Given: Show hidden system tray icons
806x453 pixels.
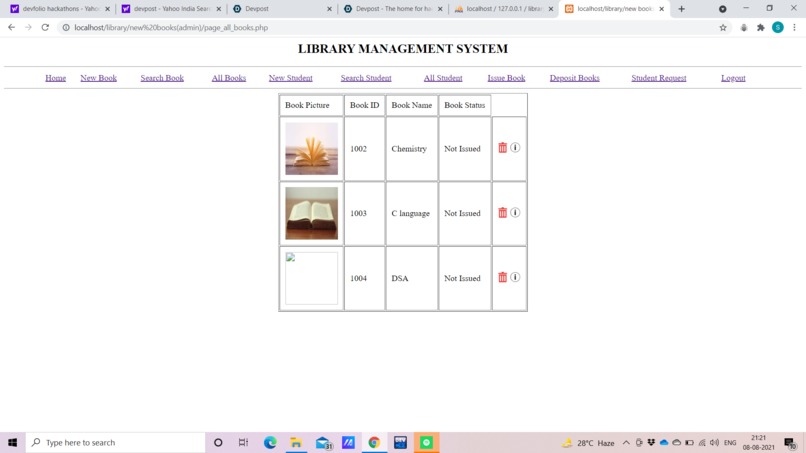Looking at the screenshot, I should (x=626, y=443).
